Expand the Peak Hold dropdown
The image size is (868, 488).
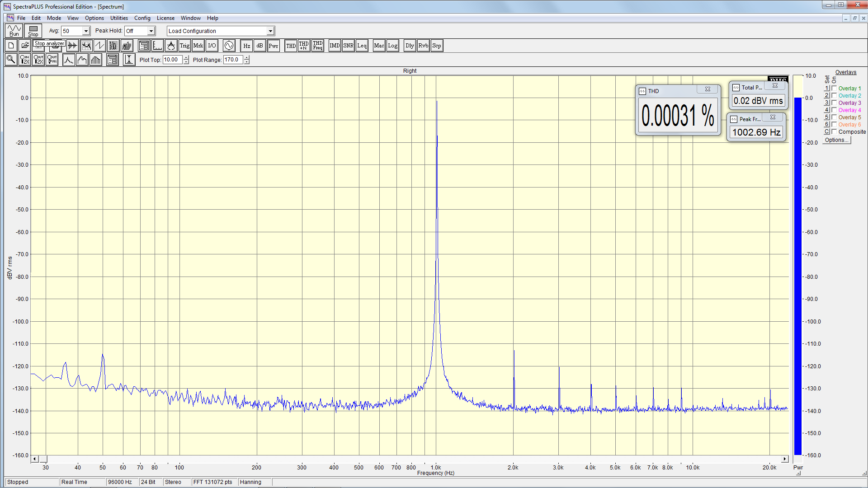[x=151, y=31]
